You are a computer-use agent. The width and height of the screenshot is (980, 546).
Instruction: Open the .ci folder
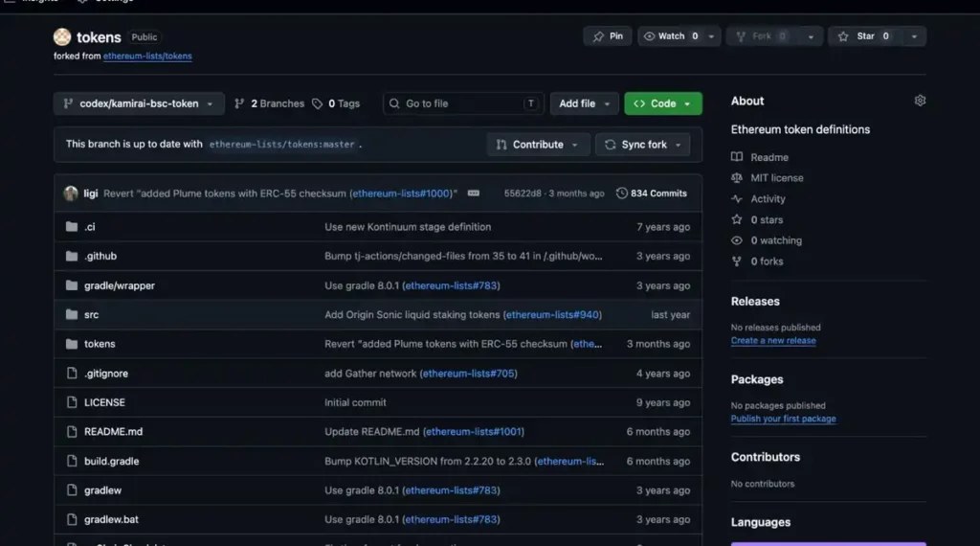90,227
